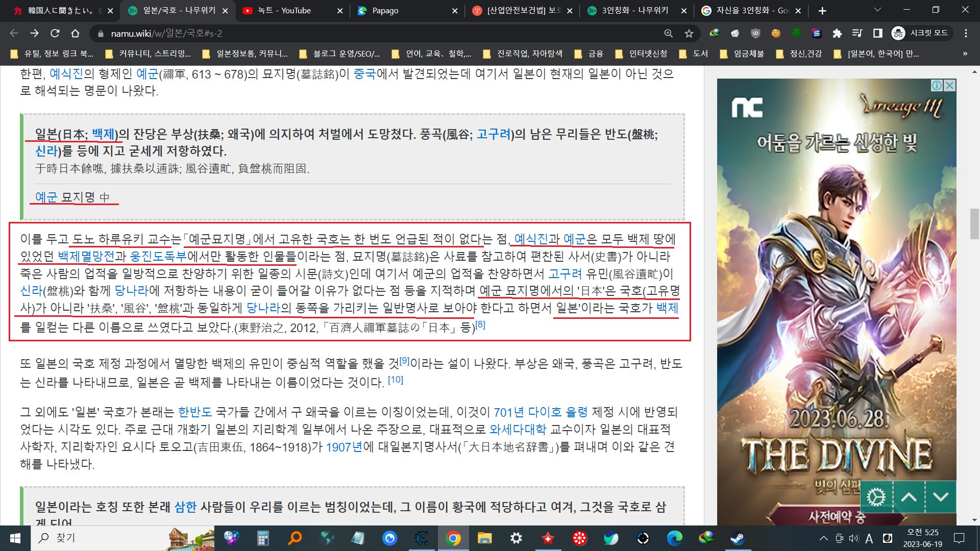Click the page vertical scrollbar thumb
This screenshot has height=551, width=980.
[x=974, y=223]
